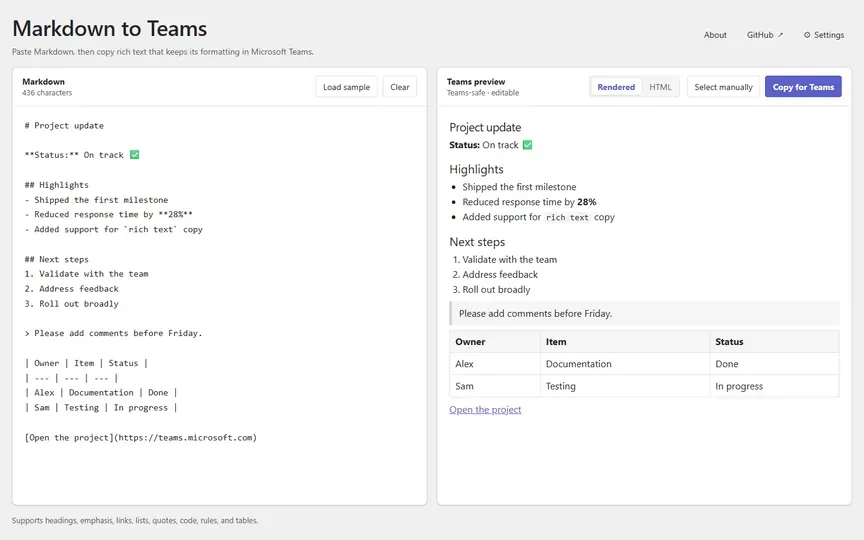Click the rendered 'Highlights' heading
This screenshot has height=540, width=864.
point(476,169)
